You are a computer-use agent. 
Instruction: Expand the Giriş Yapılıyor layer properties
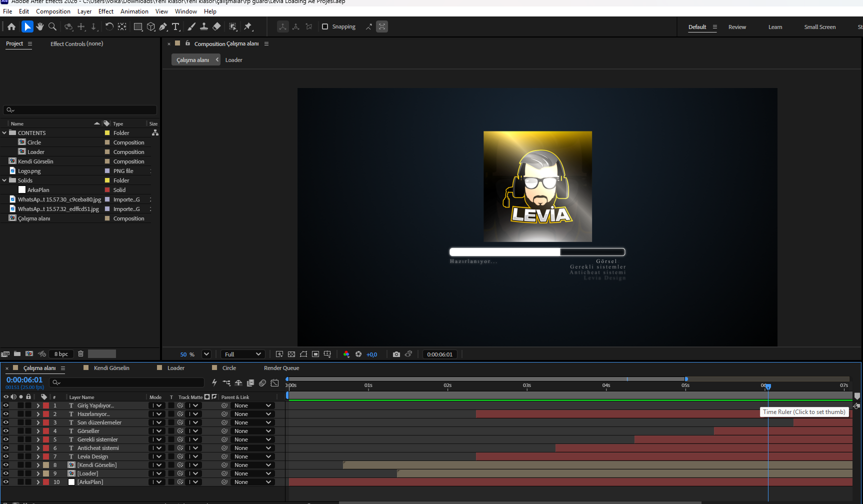coord(38,405)
